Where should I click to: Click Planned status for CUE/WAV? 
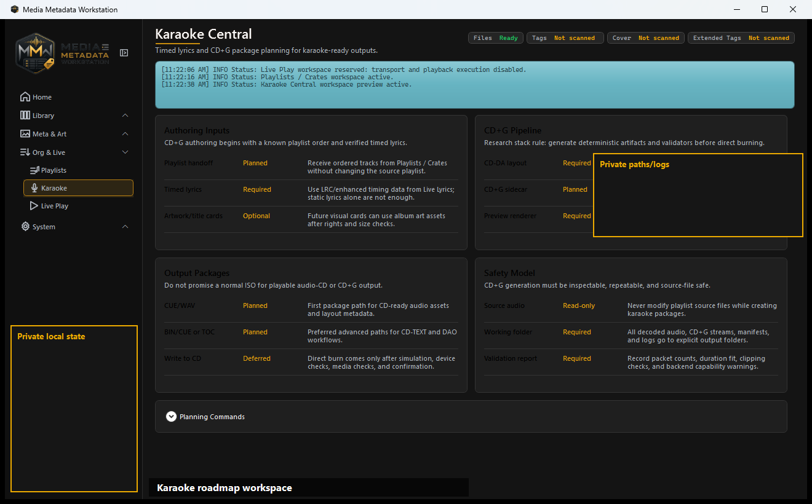255,305
